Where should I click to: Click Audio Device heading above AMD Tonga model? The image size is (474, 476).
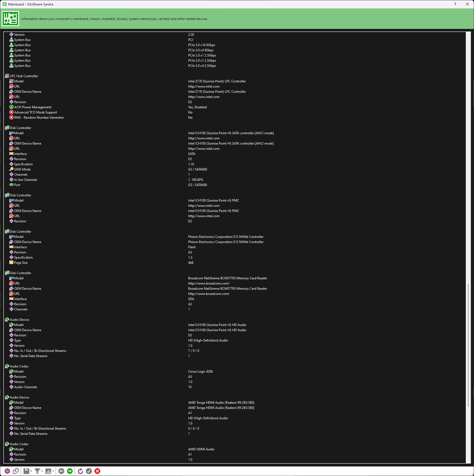(x=19, y=397)
